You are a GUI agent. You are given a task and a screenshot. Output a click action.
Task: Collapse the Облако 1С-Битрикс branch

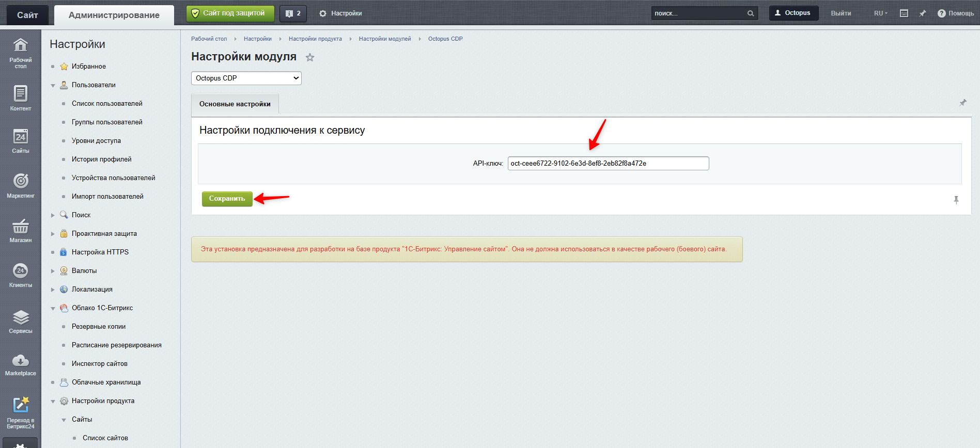[x=53, y=308]
